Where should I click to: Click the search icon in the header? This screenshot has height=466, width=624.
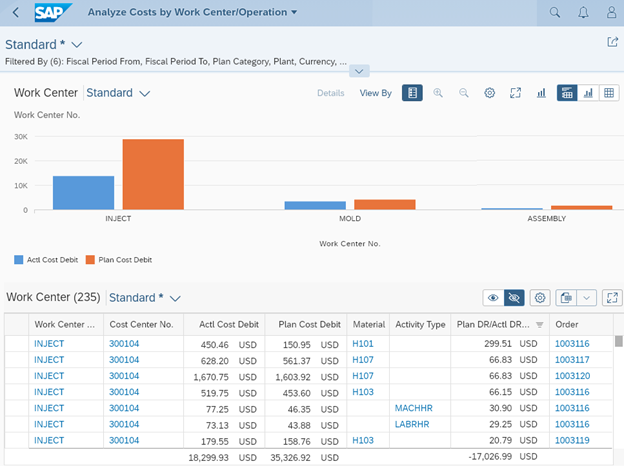[x=555, y=13]
